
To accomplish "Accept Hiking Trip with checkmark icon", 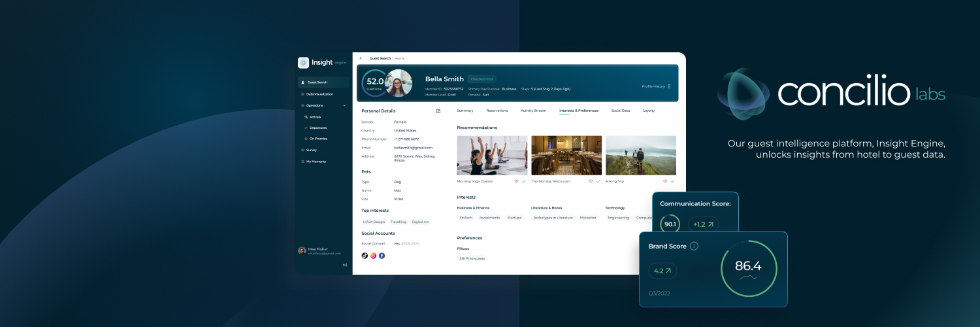I will point(673,181).
